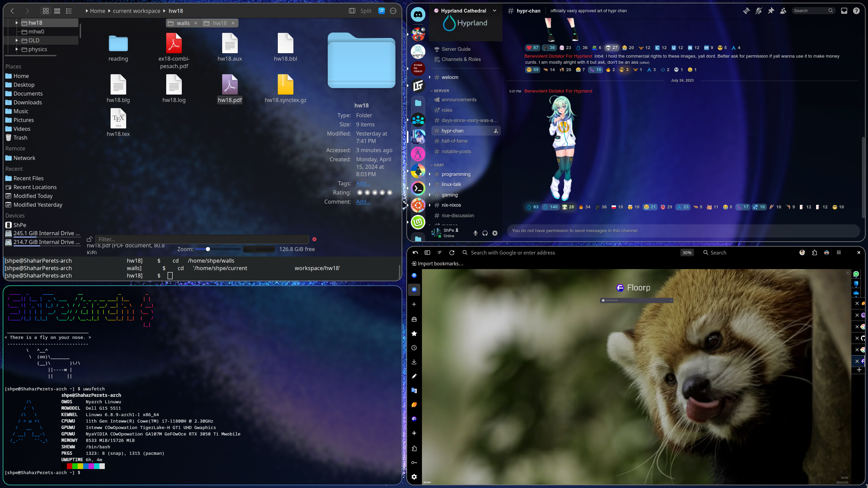Viewport: 868px width, 488px height.
Task: Open Floorp extensions puzzle icon in toolbar
Action: [814, 253]
